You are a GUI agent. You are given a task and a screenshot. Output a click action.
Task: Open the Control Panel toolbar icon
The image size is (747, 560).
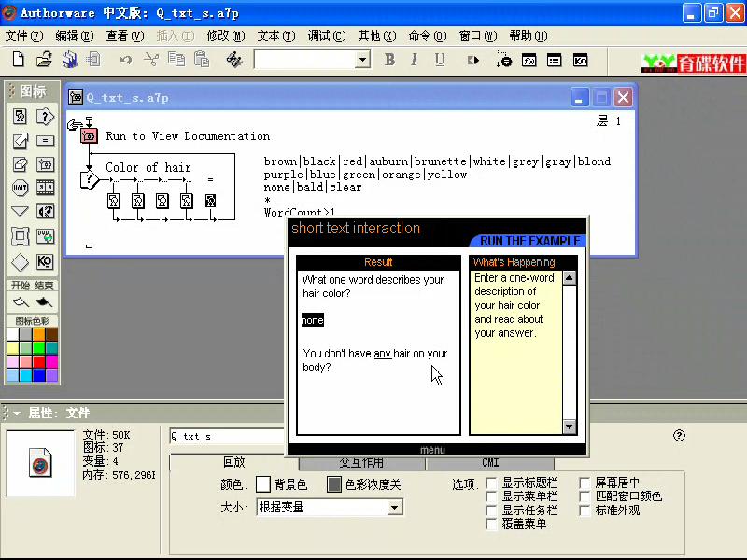[503, 60]
